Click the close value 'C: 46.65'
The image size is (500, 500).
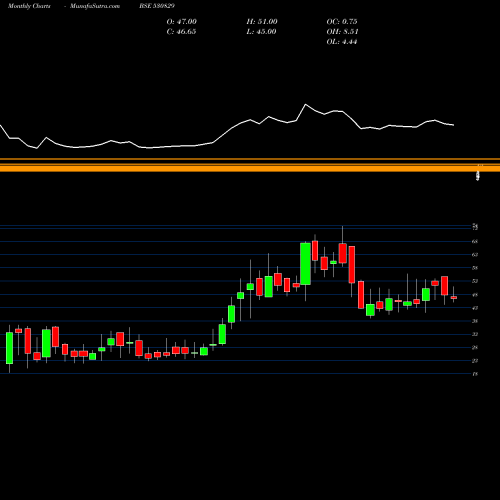click(x=181, y=32)
